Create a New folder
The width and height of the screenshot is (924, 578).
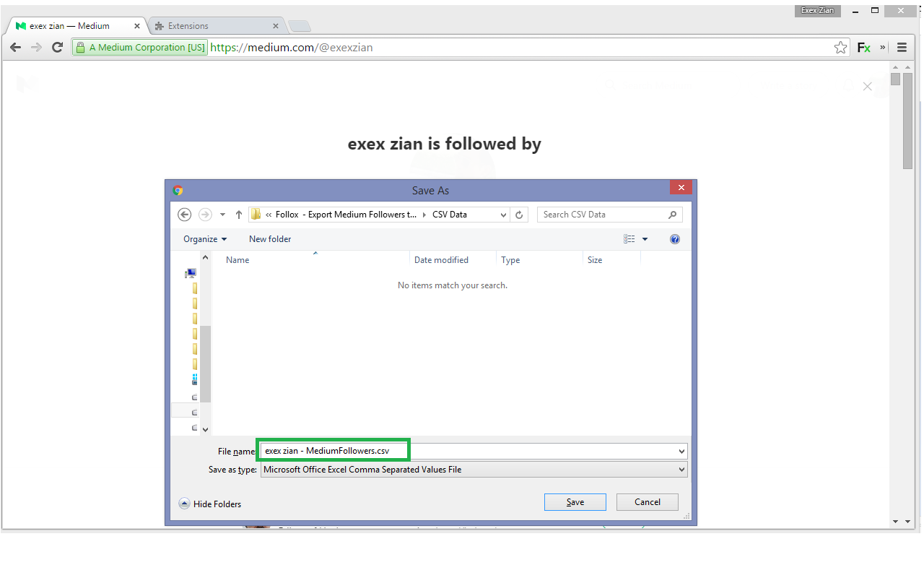pyautogui.click(x=270, y=239)
